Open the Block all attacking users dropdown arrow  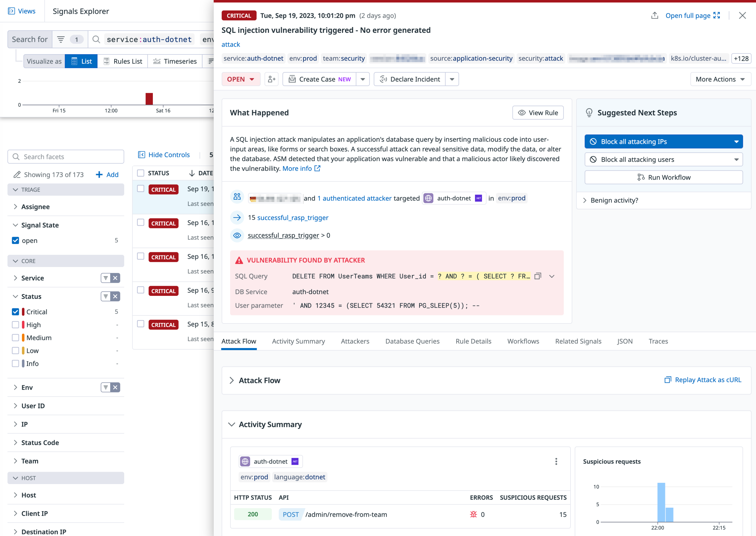(736, 159)
